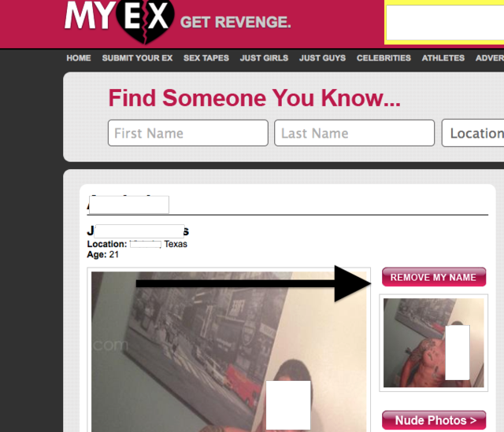
Task: Click the Remove My Name button
Action: pos(434,277)
